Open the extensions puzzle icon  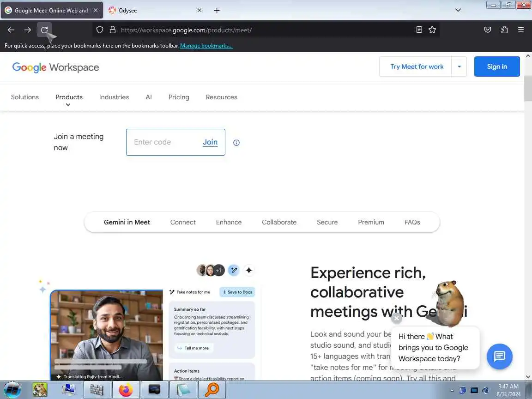point(504,30)
